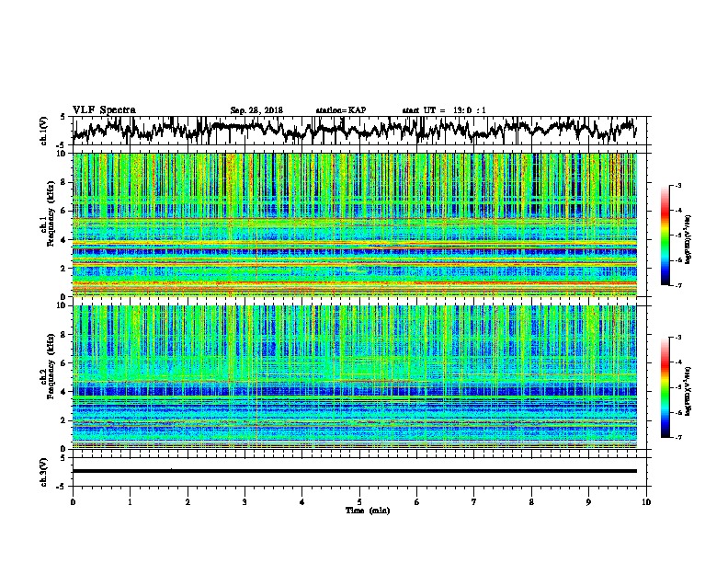Select the date text "Sep. 28, 2018"

256,110
